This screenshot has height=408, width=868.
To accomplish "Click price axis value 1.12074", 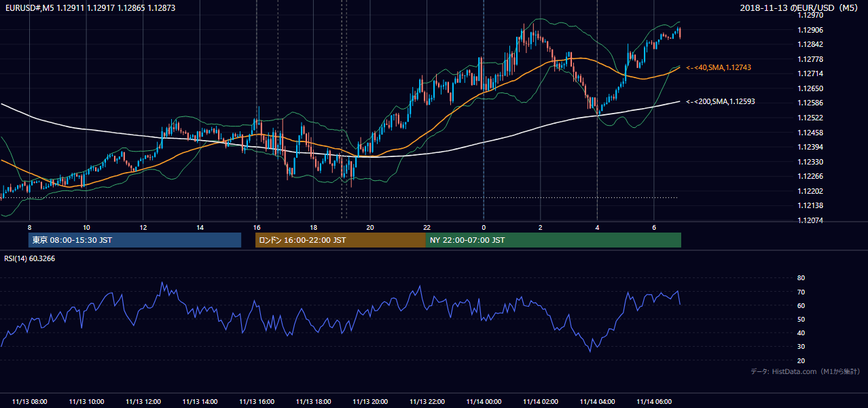I will [x=810, y=220].
